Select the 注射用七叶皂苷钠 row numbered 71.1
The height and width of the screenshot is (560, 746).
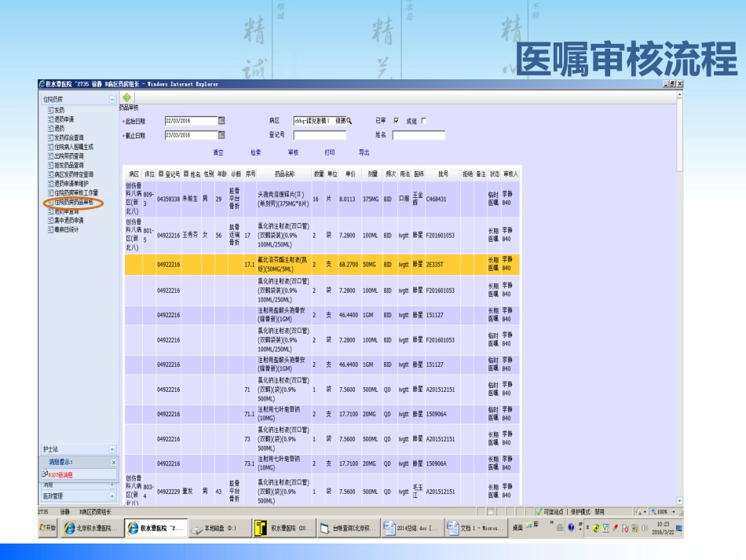coord(322,414)
